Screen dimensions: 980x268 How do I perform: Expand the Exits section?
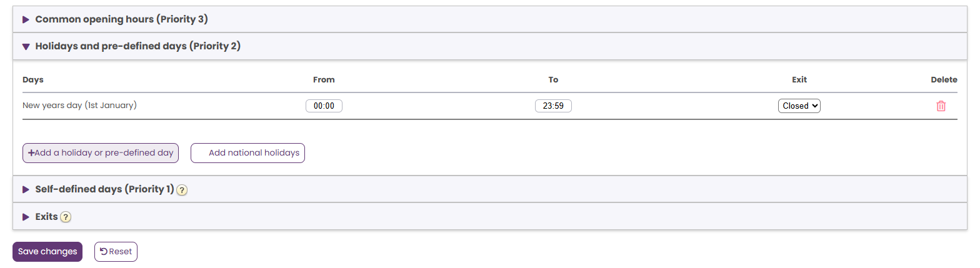pos(46,217)
